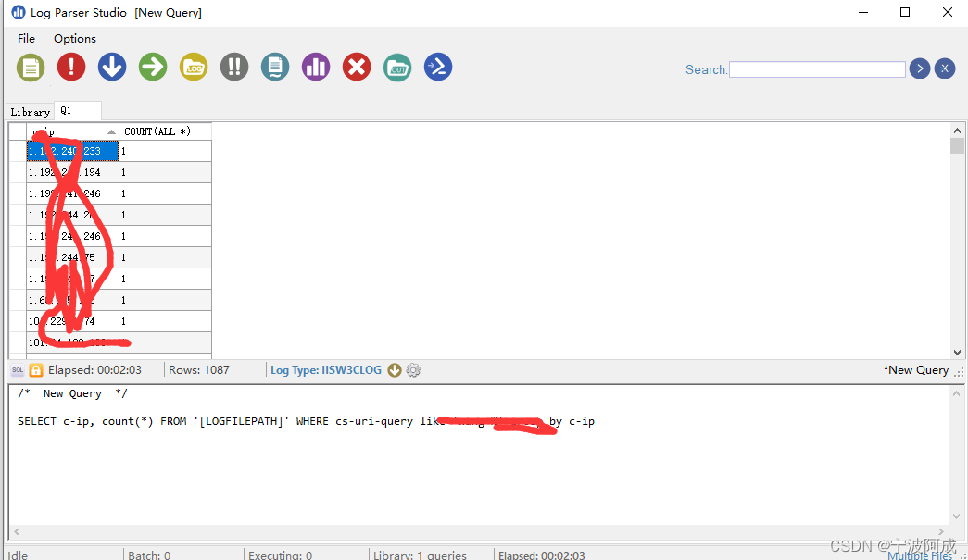Open the log type dropdown arrow
Screen dimensions: 968x560
pos(395,370)
